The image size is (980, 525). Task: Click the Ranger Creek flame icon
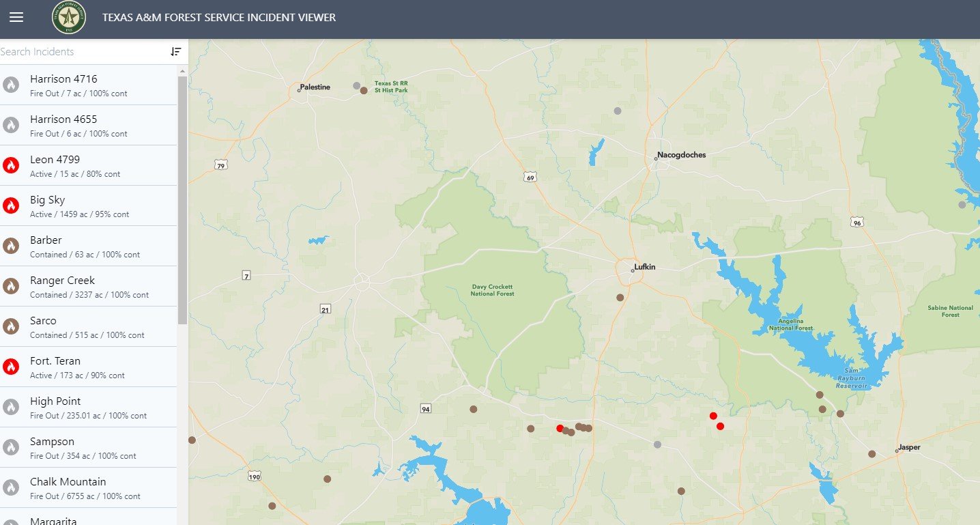tap(10, 286)
